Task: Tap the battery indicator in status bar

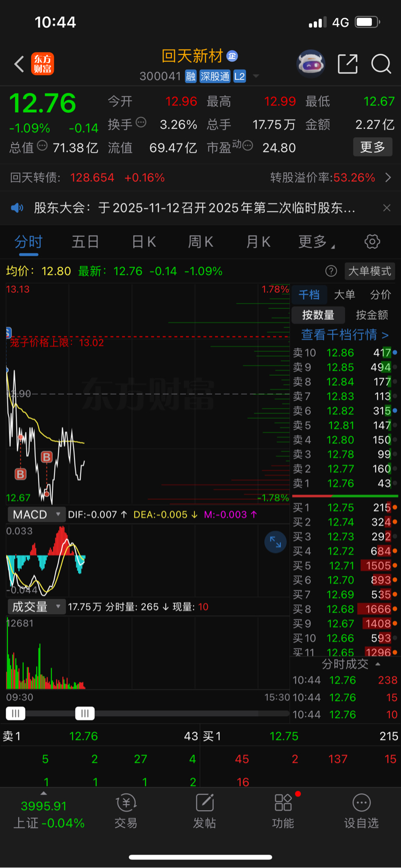Action: (368, 22)
